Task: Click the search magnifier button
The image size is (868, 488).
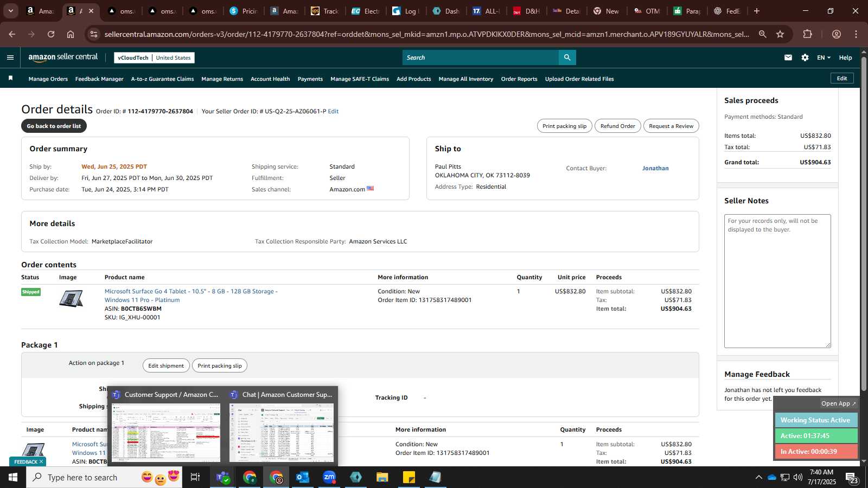Action: (x=567, y=57)
